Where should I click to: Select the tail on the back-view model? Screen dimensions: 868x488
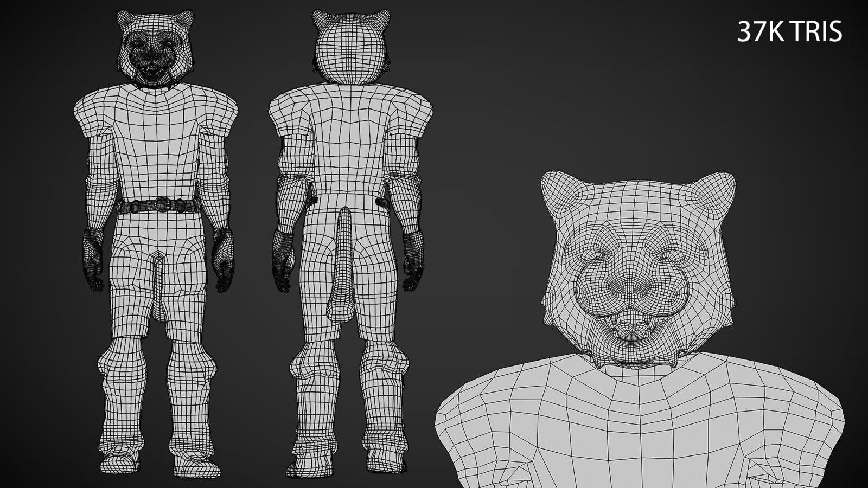pos(341,266)
